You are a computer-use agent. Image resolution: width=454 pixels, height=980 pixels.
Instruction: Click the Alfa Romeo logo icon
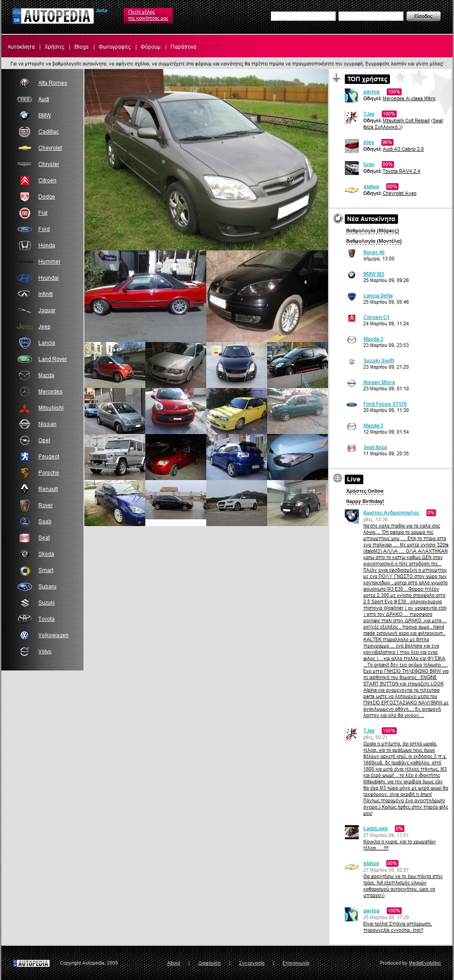24,83
